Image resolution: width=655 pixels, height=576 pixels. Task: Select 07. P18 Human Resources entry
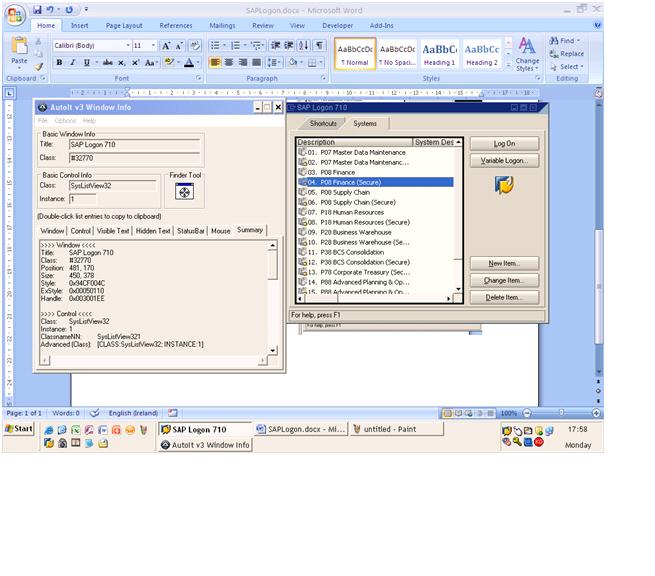(x=375, y=212)
